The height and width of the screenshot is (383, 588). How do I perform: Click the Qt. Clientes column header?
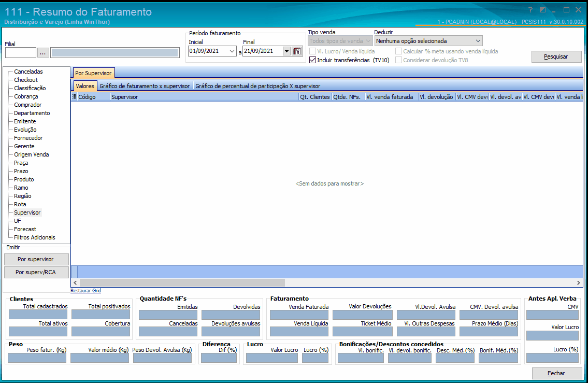coord(315,97)
